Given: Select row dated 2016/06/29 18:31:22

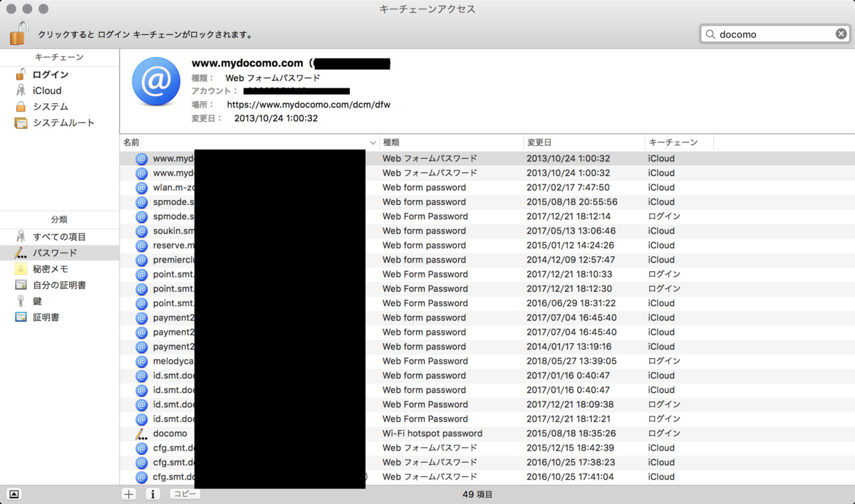Looking at the screenshot, I should click(487, 303).
